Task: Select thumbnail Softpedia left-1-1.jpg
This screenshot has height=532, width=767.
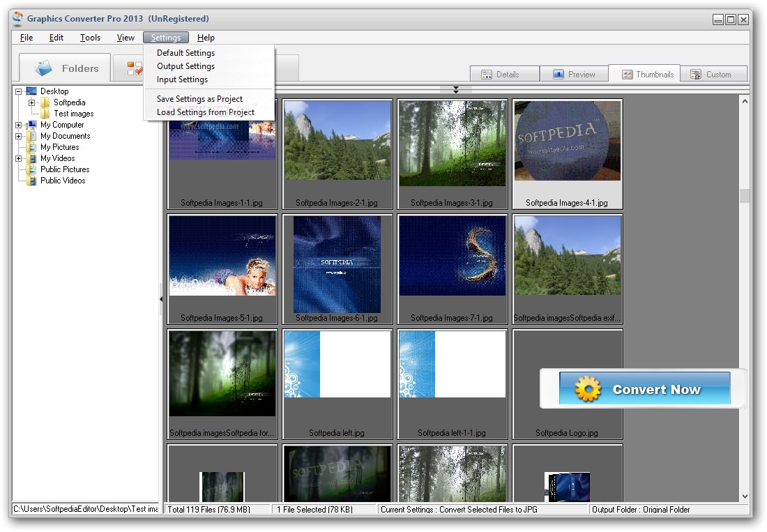Action: point(452,384)
